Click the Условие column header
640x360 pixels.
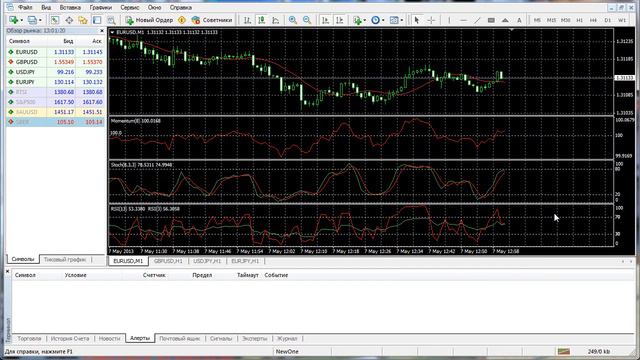(76, 275)
